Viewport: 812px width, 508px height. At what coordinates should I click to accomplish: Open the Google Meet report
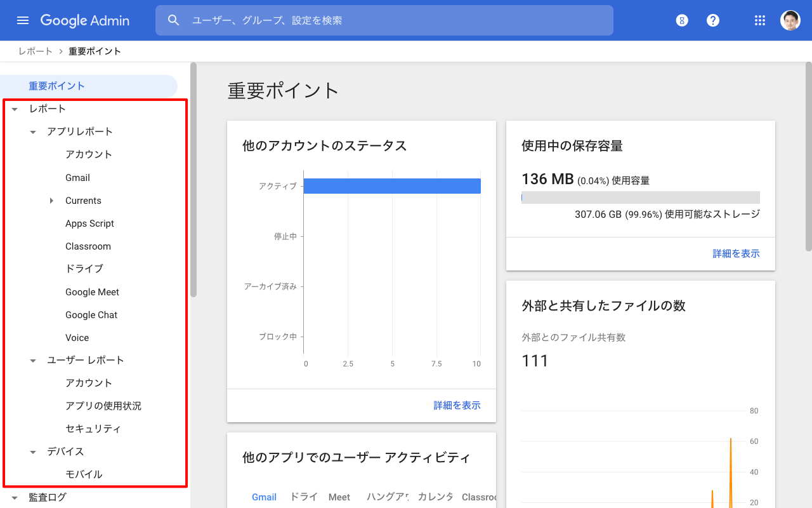92,292
